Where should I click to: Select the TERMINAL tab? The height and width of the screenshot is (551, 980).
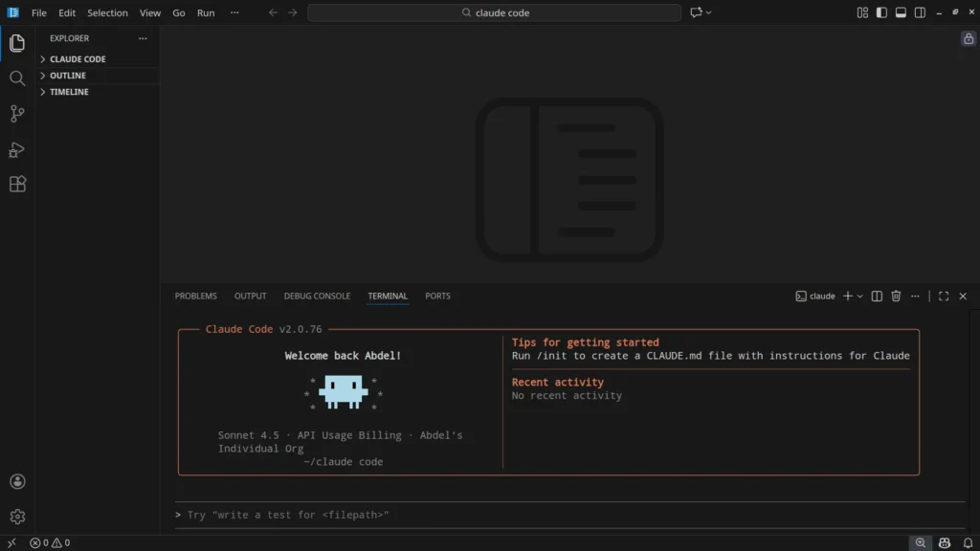tap(388, 297)
